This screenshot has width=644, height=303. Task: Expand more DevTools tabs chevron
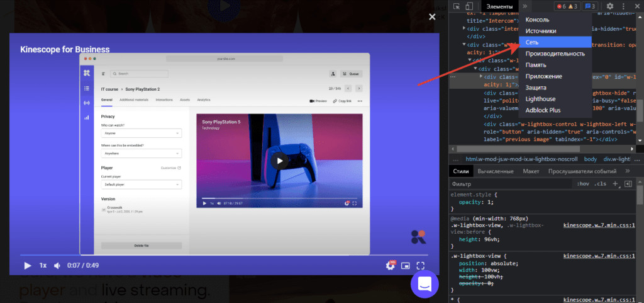pos(525,6)
